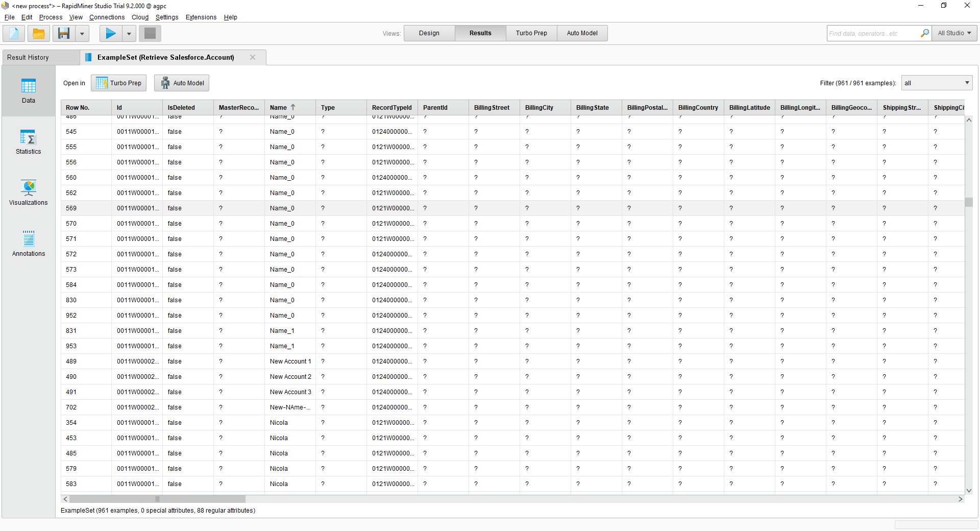Viewport: 980px width, 531px height.
Task: Open a process with the folder icon
Action: tap(38, 33)
